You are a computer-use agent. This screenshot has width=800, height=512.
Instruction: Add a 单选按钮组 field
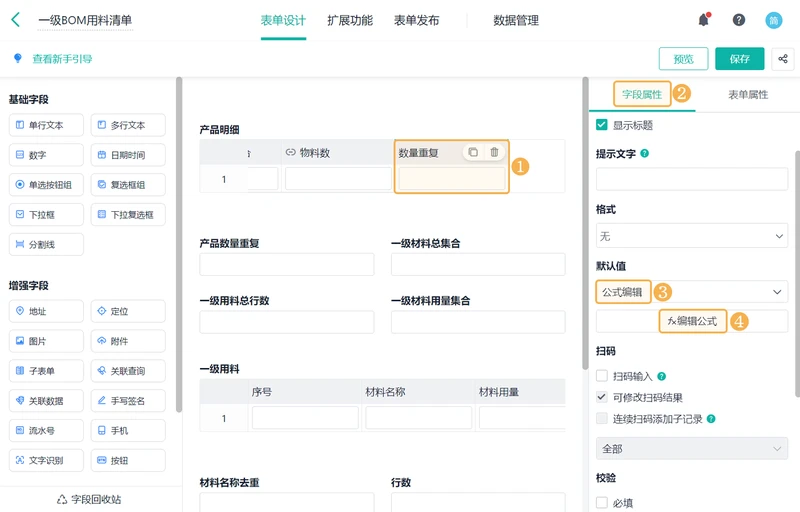click(46, 185)
